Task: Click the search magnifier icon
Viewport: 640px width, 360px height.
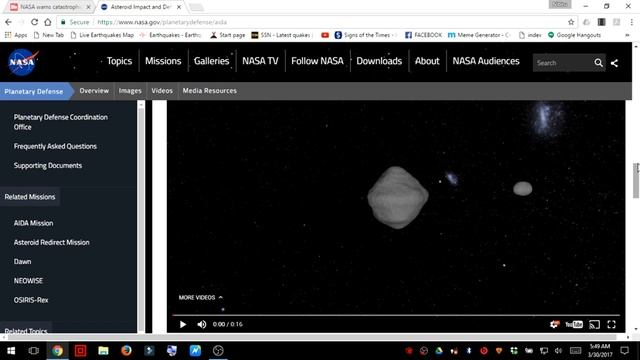Action: [x=598, y=63]
